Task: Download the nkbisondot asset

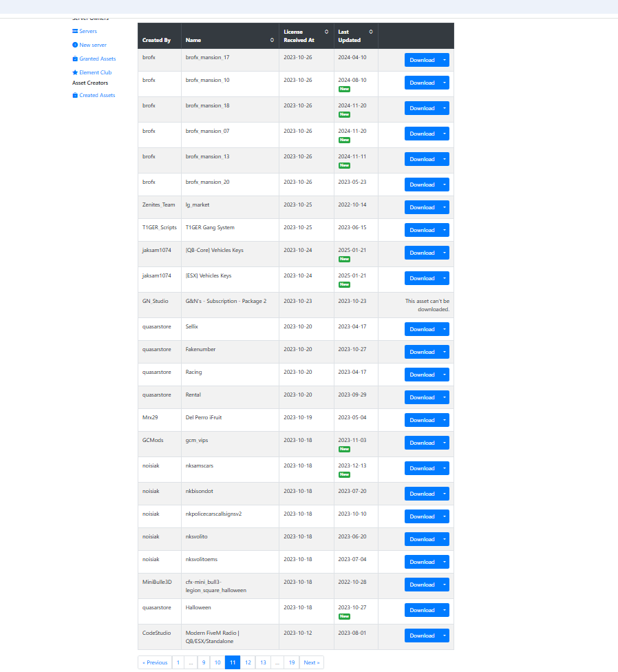Action: (422, 494)
